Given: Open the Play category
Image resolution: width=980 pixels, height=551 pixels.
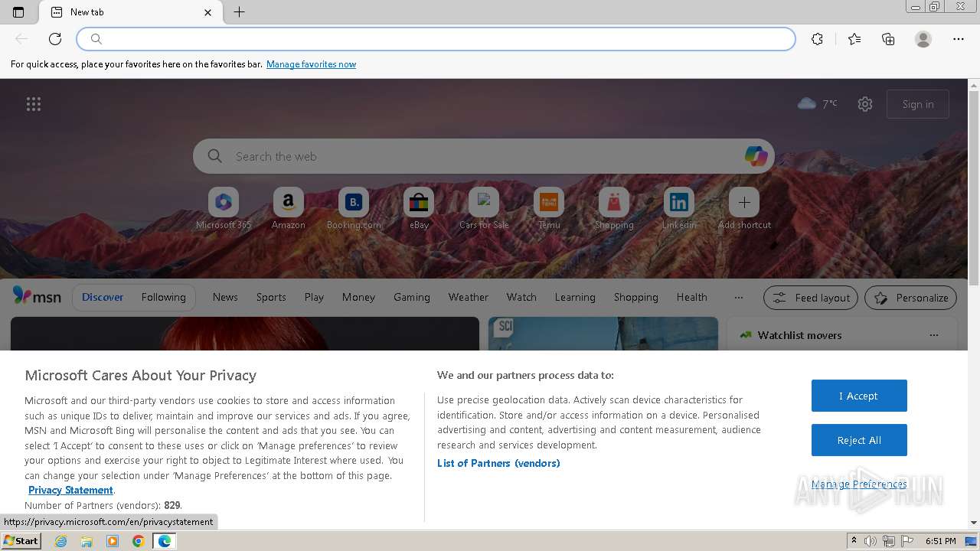Looking at the screenshot, I should pyautogui.click(x=314, y=297).
